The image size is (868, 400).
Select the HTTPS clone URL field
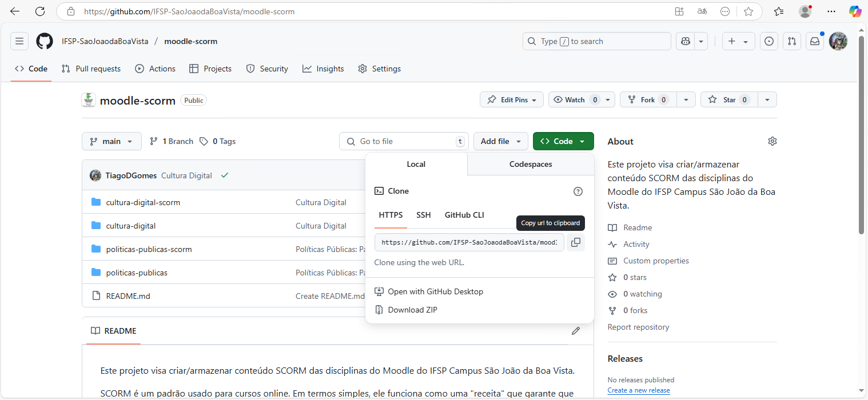[469, 242]
